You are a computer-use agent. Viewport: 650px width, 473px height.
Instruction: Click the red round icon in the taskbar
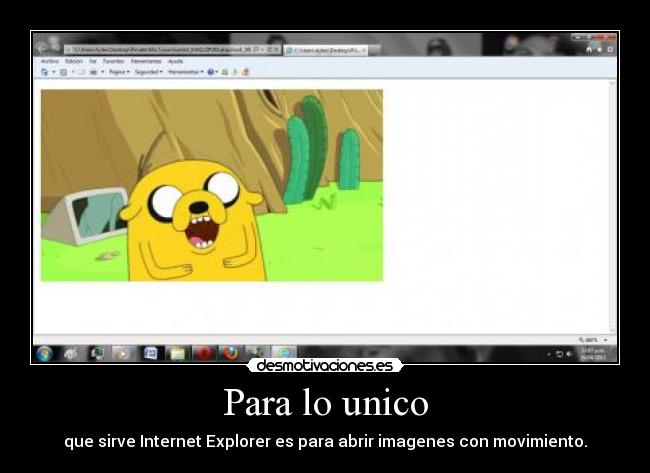[204, 354]
